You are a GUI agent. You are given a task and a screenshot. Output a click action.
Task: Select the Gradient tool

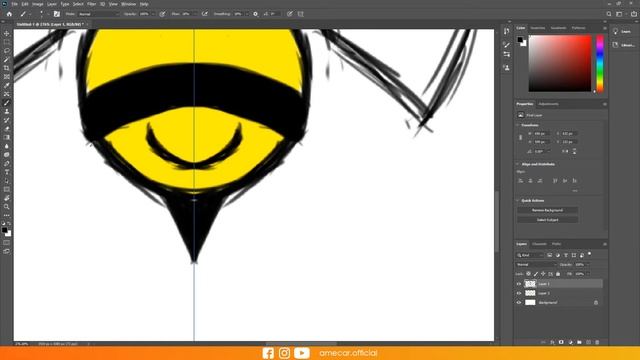pos(7,138)
